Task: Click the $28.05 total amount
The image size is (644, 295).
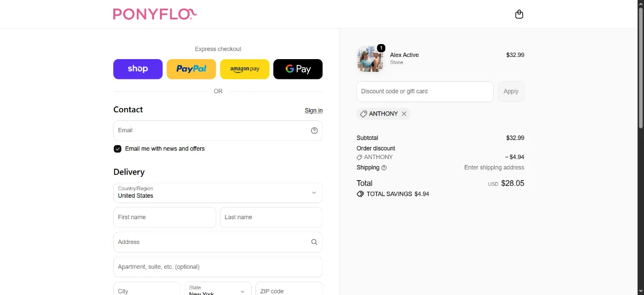Action: coord(513,183)
